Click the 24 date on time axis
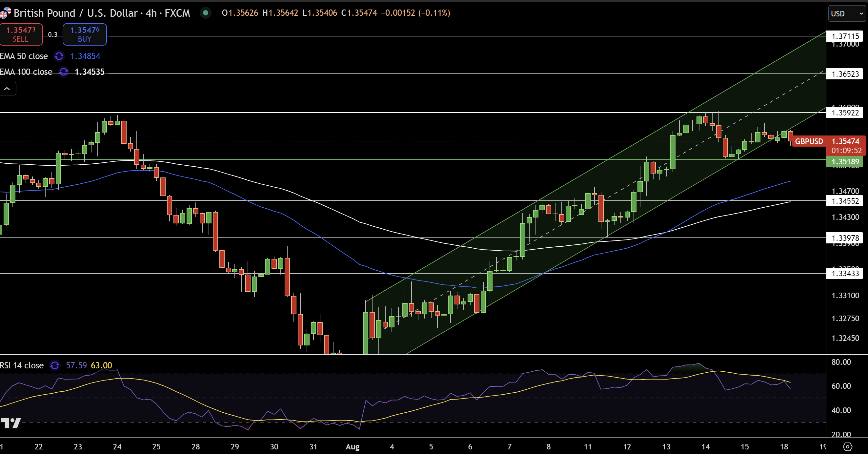 coord(117,447)
